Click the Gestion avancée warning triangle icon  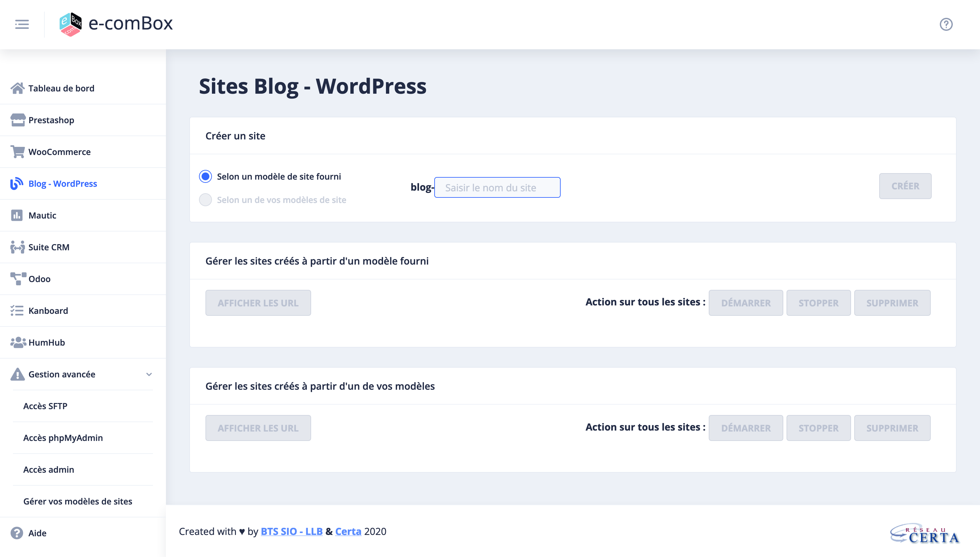point(17,374)
